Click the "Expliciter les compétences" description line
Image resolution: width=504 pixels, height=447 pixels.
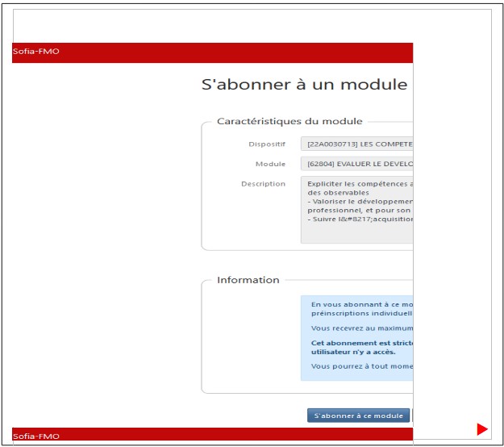tap(360, 184)
